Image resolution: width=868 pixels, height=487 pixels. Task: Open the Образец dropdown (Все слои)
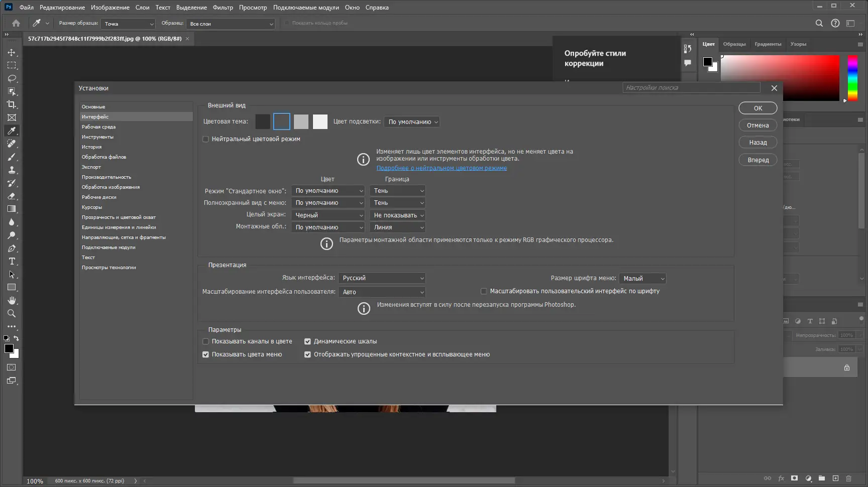(231, 24)
